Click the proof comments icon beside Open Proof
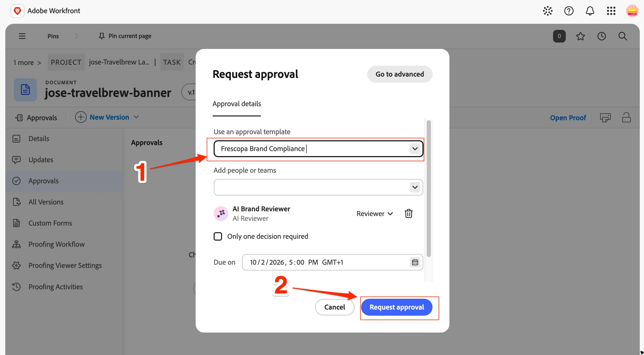This screenshot has height=355, width=644. pyautogui.click(x=605, y=117)
